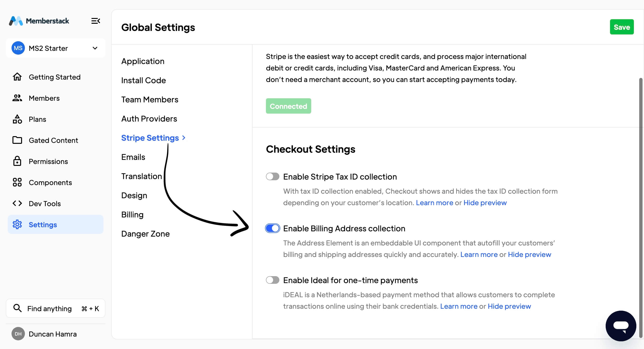Click the search magnifier icon

tap(17, 308)
